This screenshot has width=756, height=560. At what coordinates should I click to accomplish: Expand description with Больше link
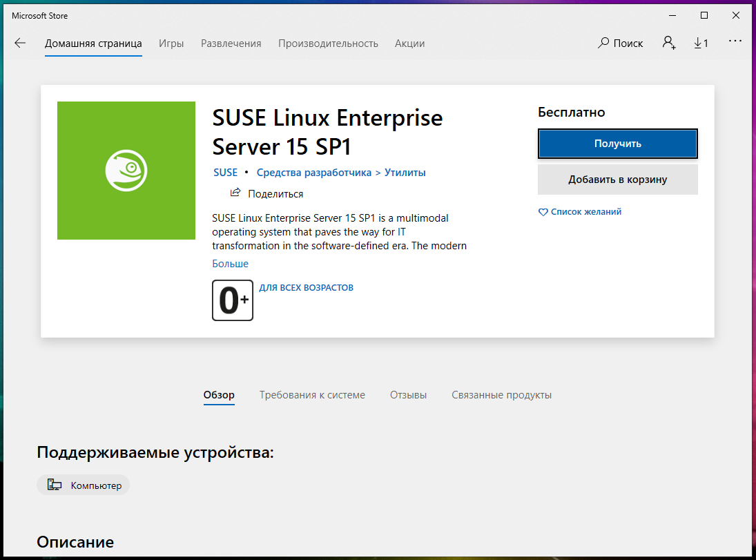230,264
